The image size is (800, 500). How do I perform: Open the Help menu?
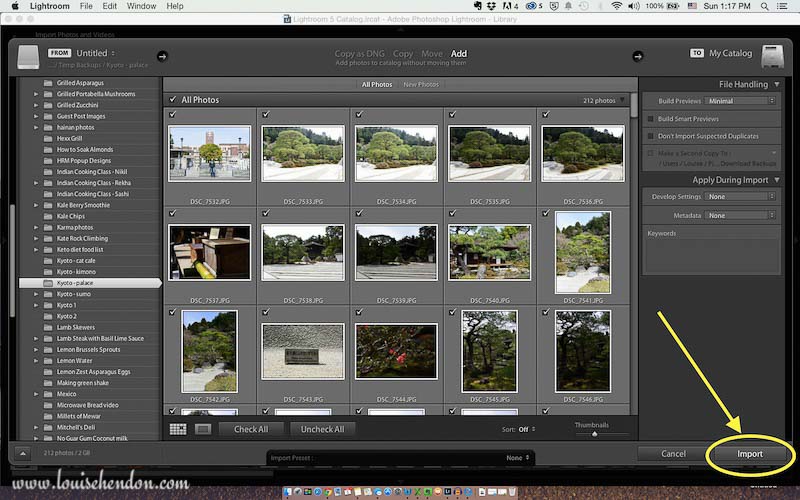(174, 6)
